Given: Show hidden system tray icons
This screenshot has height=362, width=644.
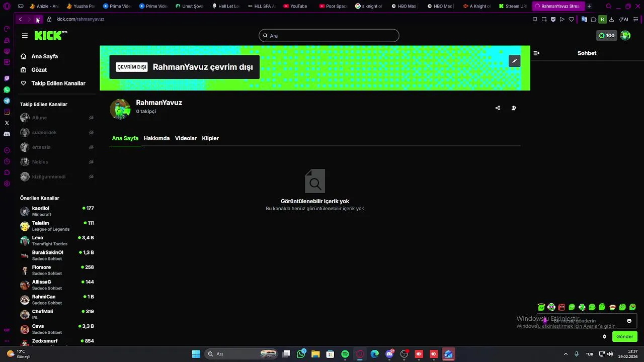Looking at the screenshot, I should click(x=566, y=354).
